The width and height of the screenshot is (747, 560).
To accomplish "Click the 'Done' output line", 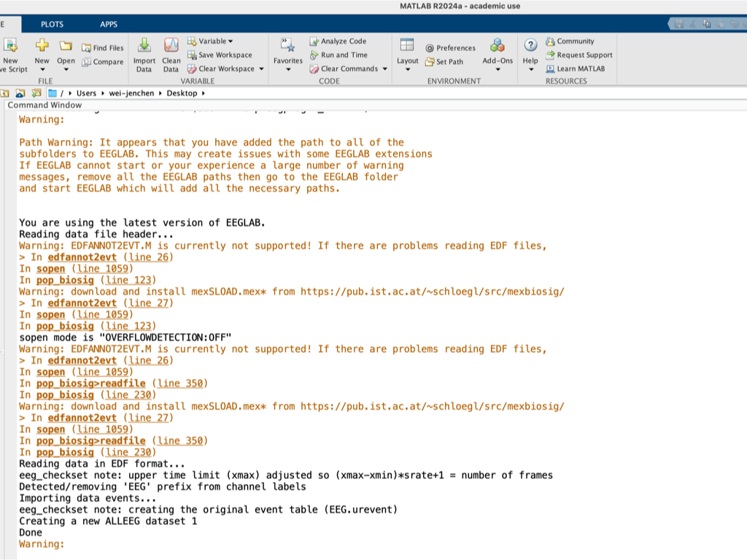I will 31,532.
